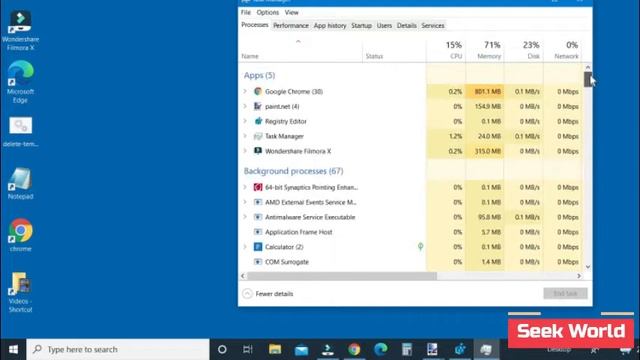
Task: Expand AMD External Events Service row
Action: [245, 202]
